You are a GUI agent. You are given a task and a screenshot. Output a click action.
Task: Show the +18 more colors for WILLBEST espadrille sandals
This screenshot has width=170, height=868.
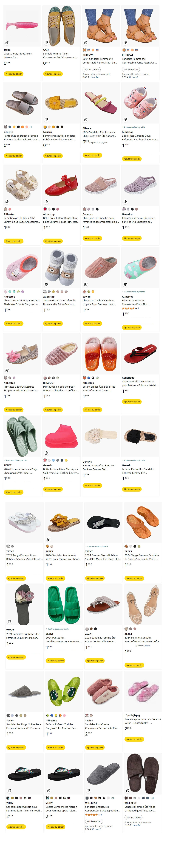[x=113, y=798]
